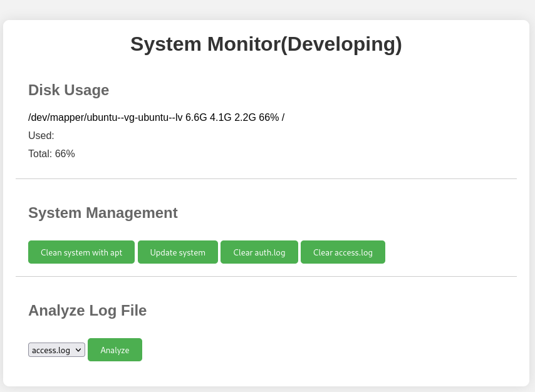Click the System Management heading
Viewport: 535px width, 392px height.
coord(103,213)
